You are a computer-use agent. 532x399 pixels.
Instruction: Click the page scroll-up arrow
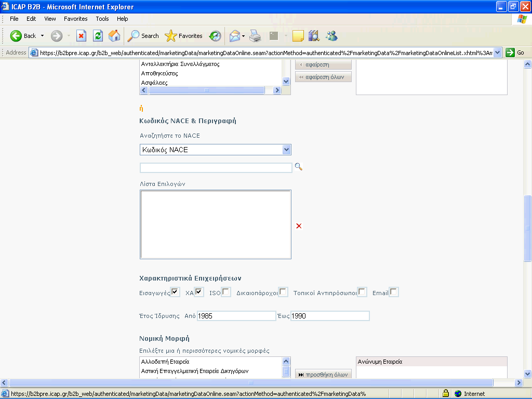click(x=527, y=64)
